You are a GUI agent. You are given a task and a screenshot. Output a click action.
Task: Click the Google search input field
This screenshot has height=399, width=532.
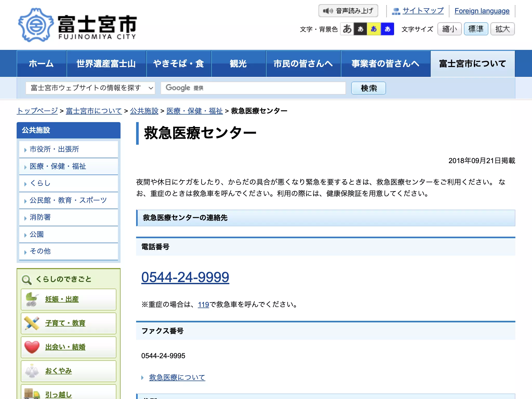tap(253, 88)
